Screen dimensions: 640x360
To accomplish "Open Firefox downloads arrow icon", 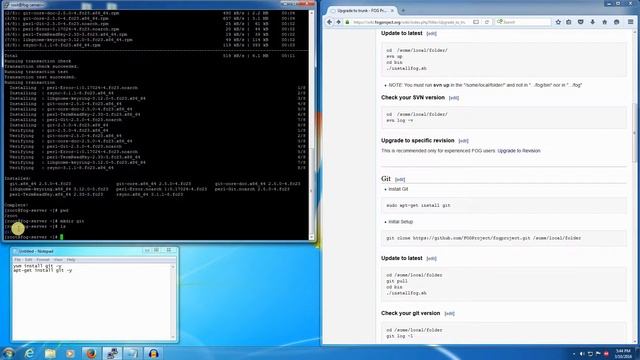I will click(593, 22).
